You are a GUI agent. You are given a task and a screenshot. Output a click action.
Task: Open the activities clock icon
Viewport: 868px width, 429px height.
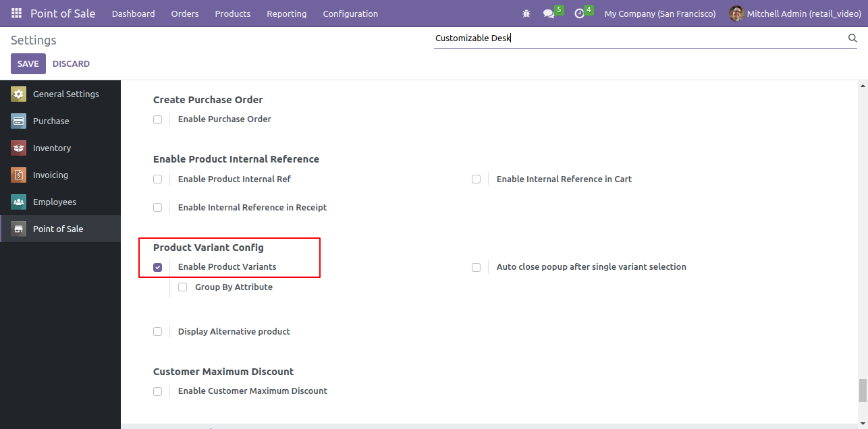579,13
